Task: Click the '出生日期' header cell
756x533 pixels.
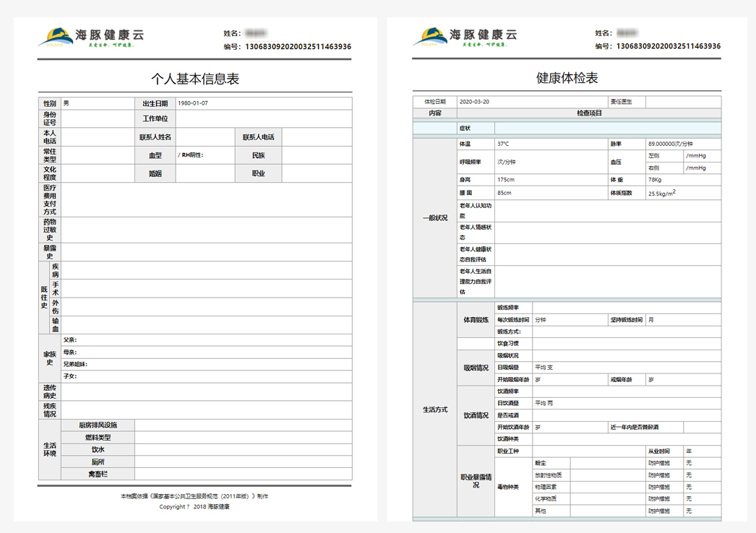Action: tap(155, 103)
